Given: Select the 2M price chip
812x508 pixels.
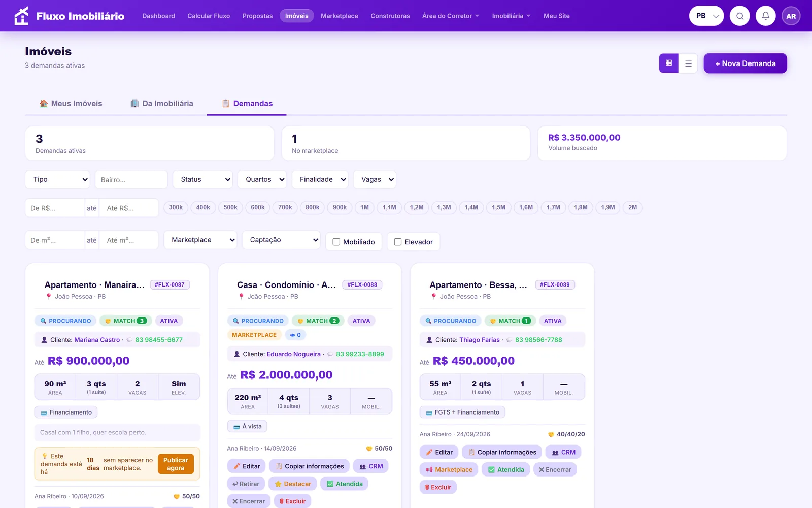Looking at the screenshot, I should coord(632,207).
